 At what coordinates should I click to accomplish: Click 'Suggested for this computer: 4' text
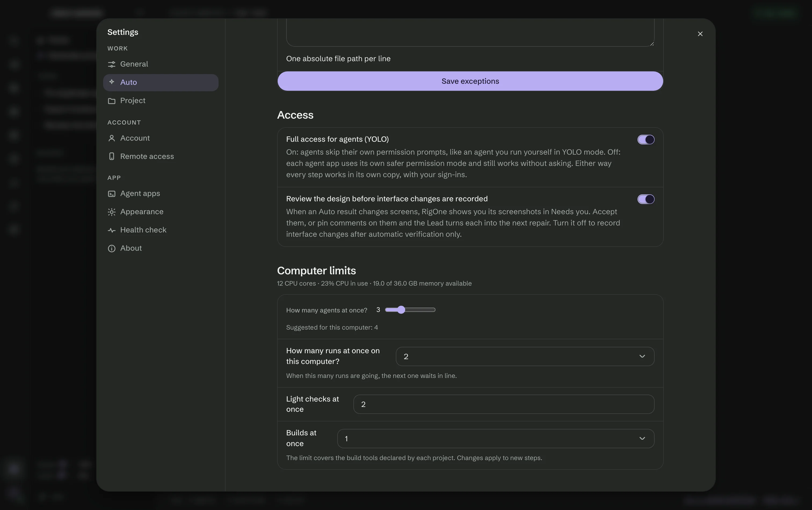click(332, 328)
